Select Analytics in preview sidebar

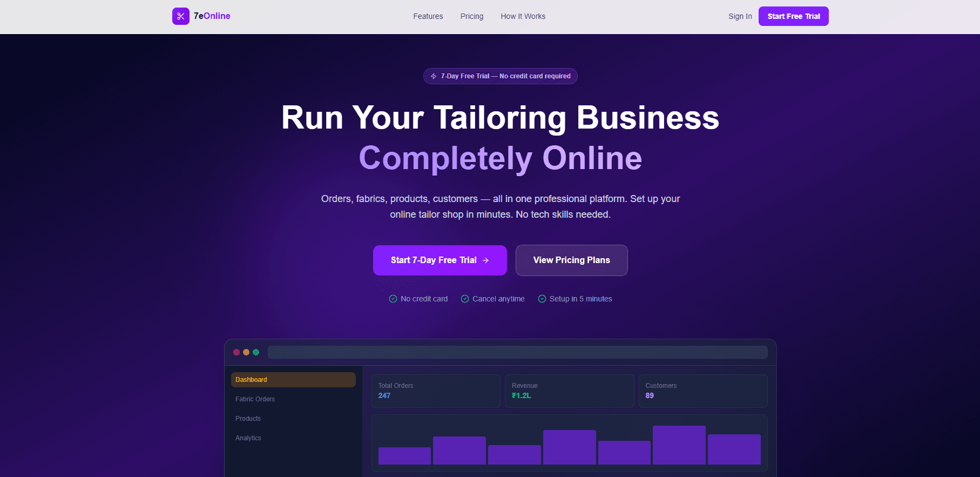coord(293,438)
